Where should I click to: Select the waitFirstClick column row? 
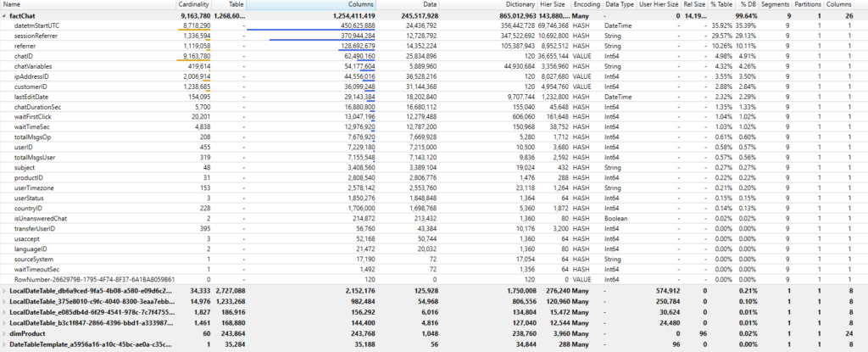point(434,117)
